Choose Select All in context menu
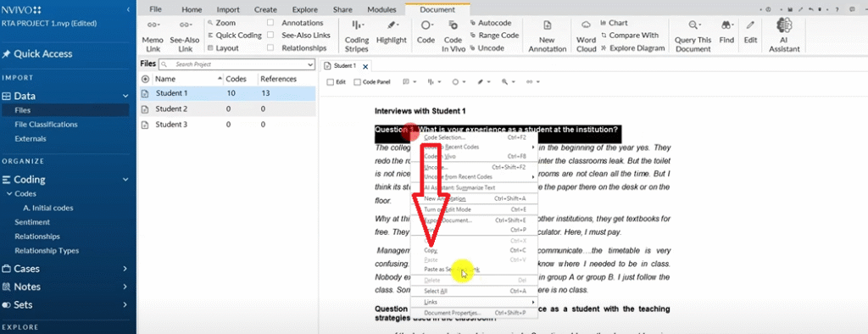 pyautogui.click(x=474, y=291)
